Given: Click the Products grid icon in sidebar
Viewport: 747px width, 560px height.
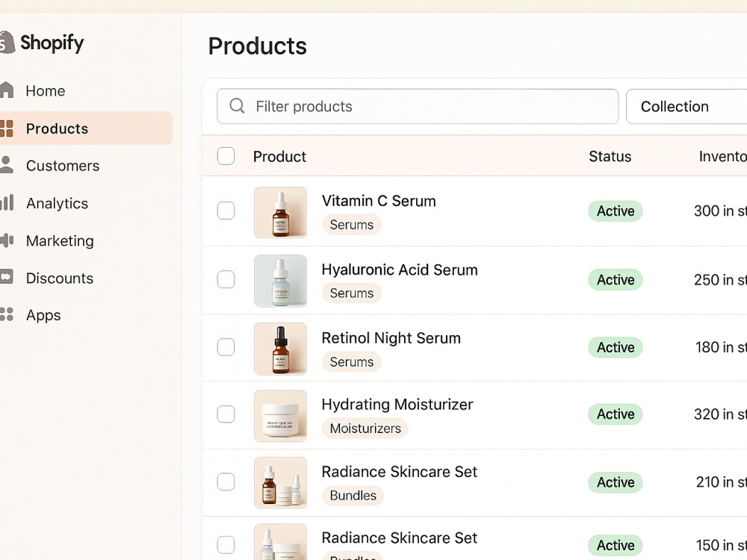Looking at the screenshot, I should point(7,128).
